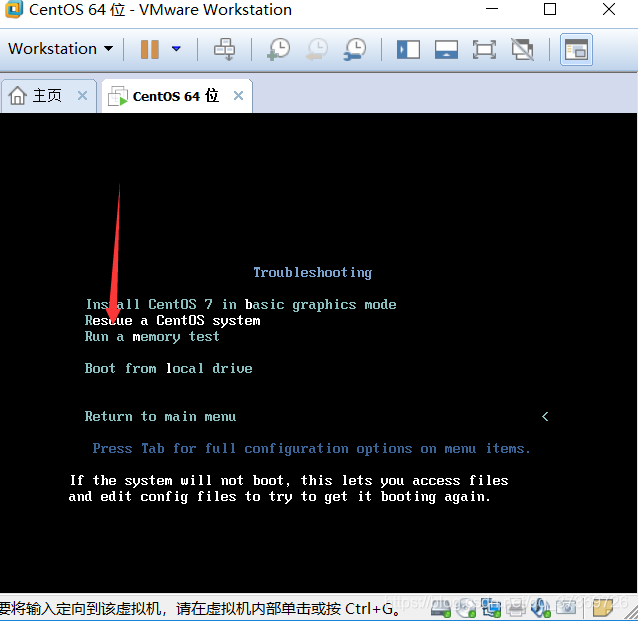Click the Troubleshooting heading text
This screenshot has width=638, height=621.
[x=312, y=272]
